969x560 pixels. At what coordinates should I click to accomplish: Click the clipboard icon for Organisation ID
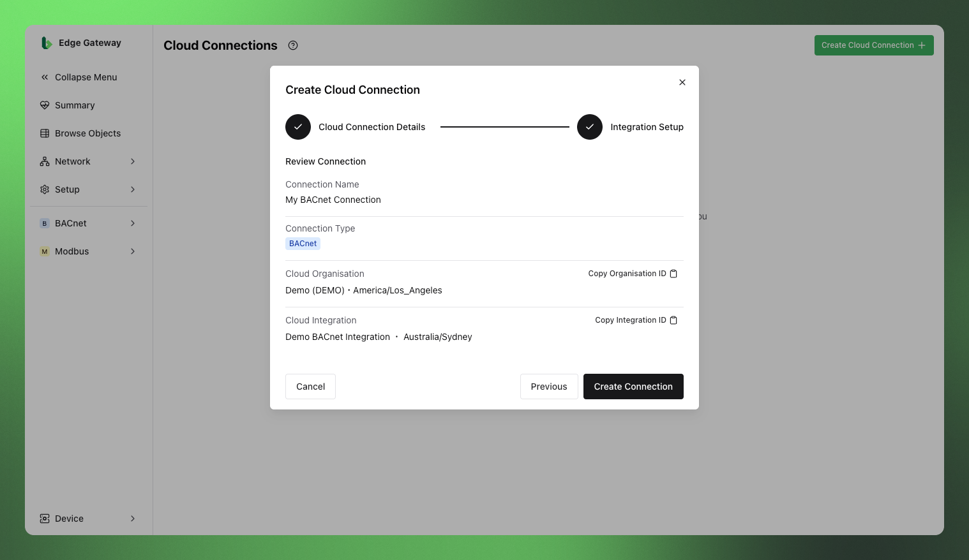pos(673,274)
